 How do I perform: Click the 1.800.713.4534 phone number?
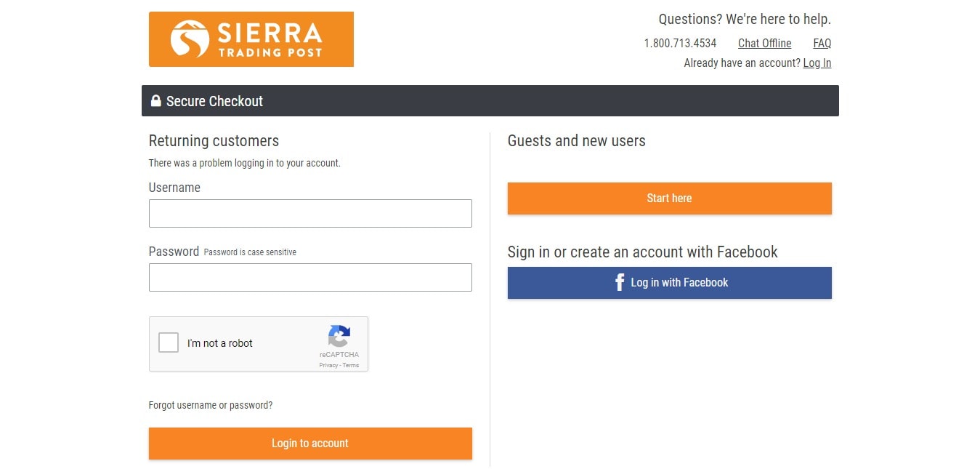[x=680, y=44]
